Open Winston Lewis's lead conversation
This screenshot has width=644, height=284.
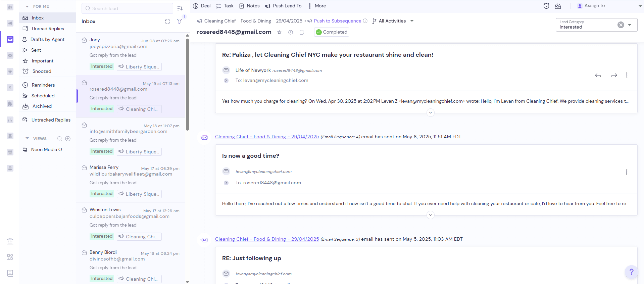131,224
